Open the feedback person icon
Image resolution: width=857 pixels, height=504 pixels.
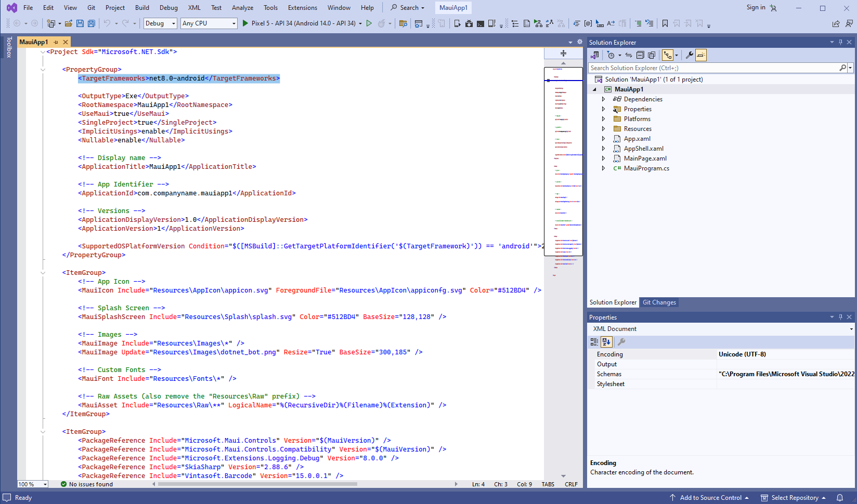(849, 23)
